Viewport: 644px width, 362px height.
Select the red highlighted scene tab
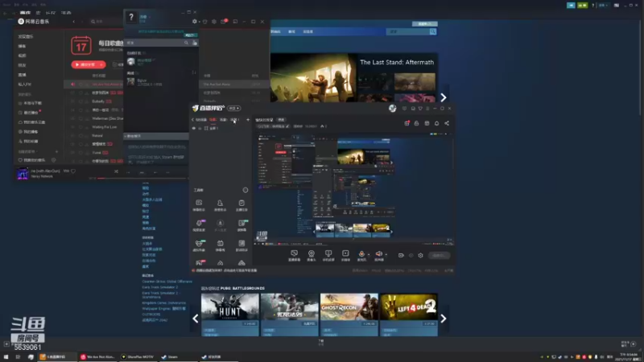[213, 120]
